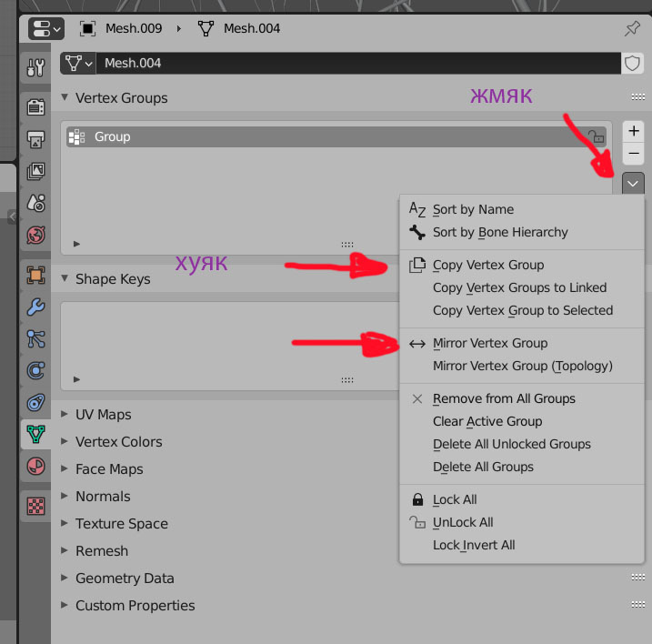Click vertex group list resize grip
This screenshot has height=644, width=652.
tap(347, 244)
